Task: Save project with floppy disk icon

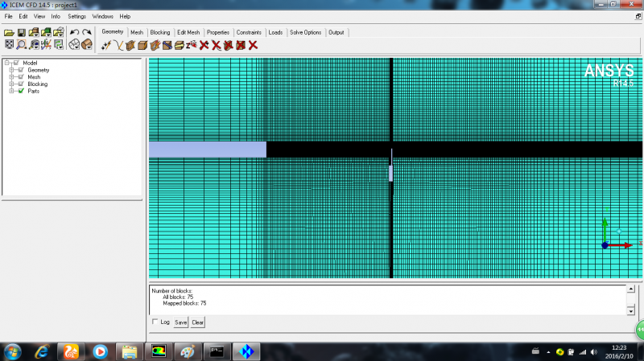Action: click(22, 32)
